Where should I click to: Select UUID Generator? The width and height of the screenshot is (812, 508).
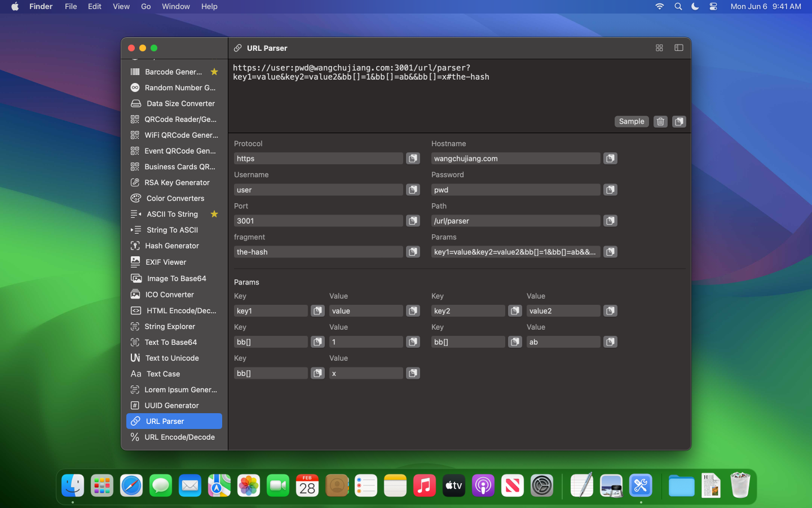(174, 405)
